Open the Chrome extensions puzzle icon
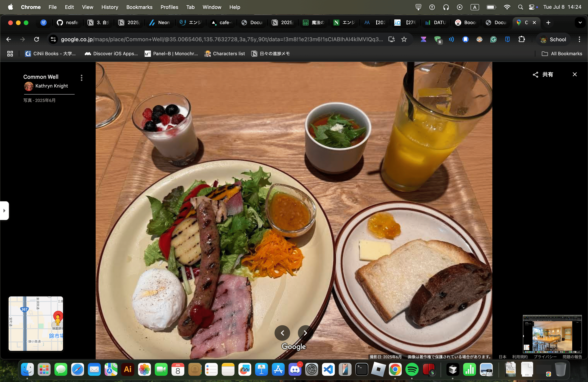The image size is (588, 382). pos(521,39)
